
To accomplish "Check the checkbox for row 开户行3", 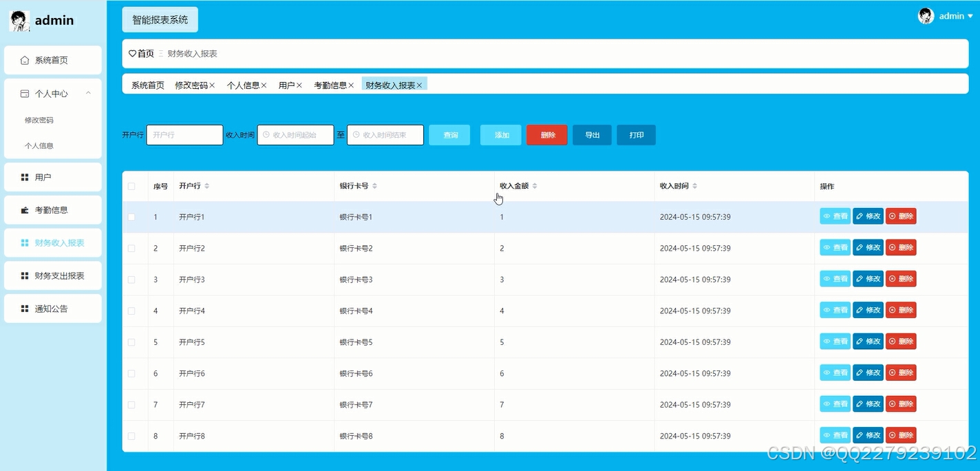I will 131,280.
